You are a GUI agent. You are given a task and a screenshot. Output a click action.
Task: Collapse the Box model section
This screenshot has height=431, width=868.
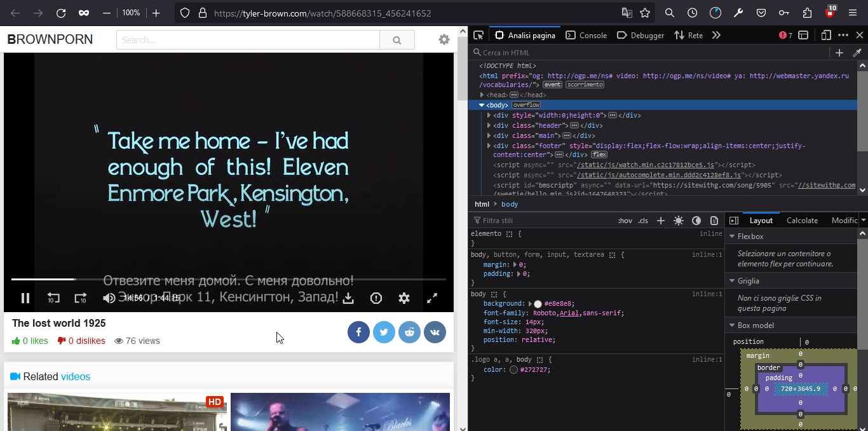coord(731,325)
